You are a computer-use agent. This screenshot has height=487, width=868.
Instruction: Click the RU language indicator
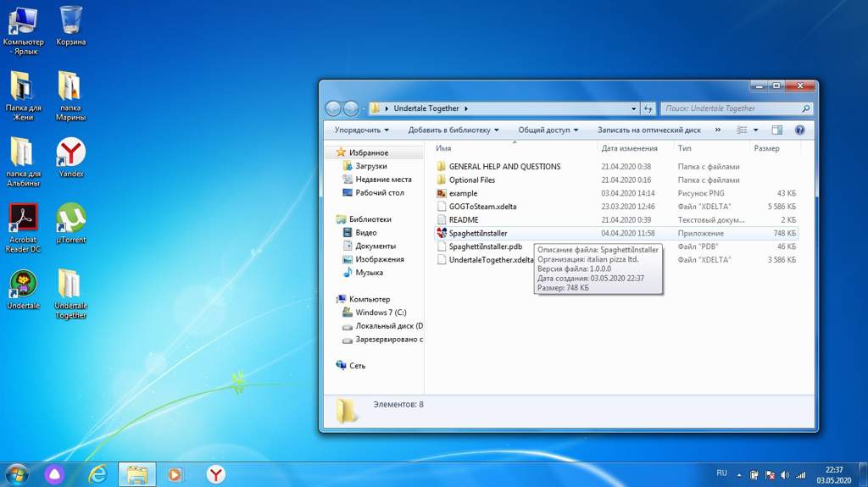pos(721,473)
